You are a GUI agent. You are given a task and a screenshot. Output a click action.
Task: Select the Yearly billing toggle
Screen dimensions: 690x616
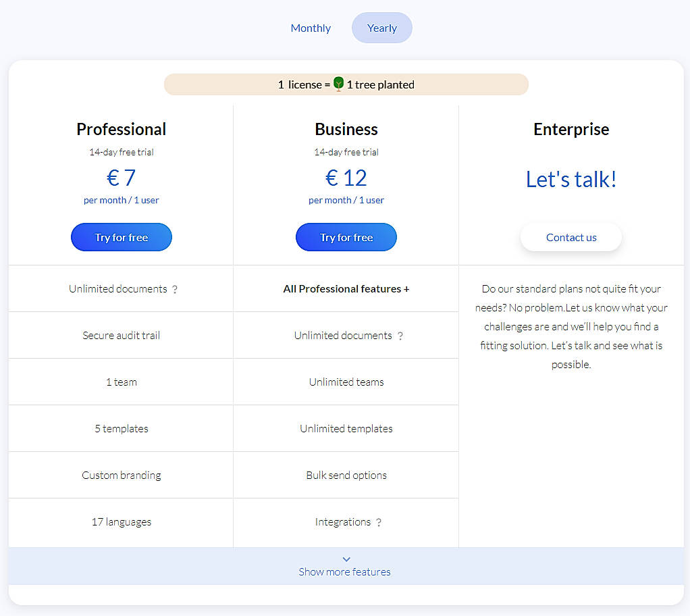[381, 28]
